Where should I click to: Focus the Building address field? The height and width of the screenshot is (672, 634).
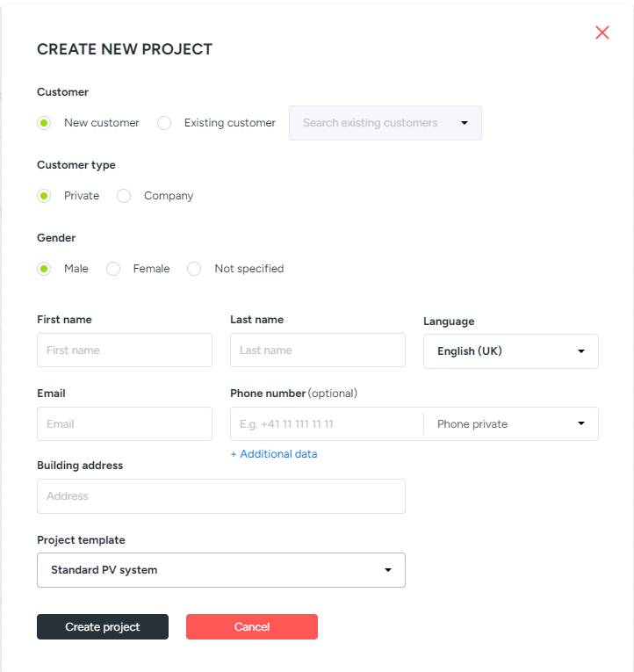pos(220,496)
